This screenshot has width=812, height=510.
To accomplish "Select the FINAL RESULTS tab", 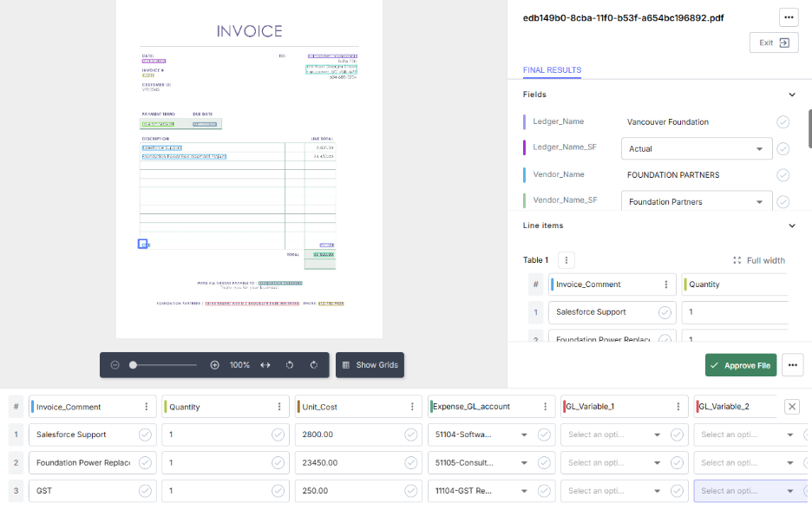I will 552,70.
